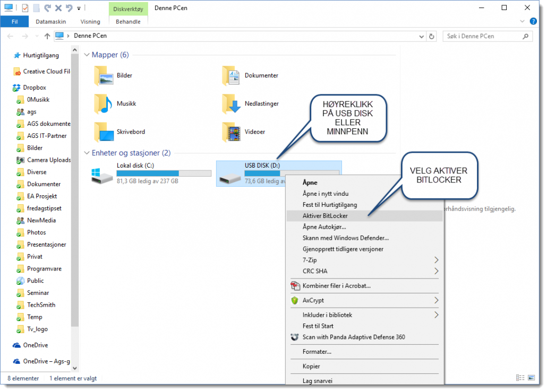Click the Refresh button in address bar
This screenshot has width=547, height=392.
(x=431, y=36)
